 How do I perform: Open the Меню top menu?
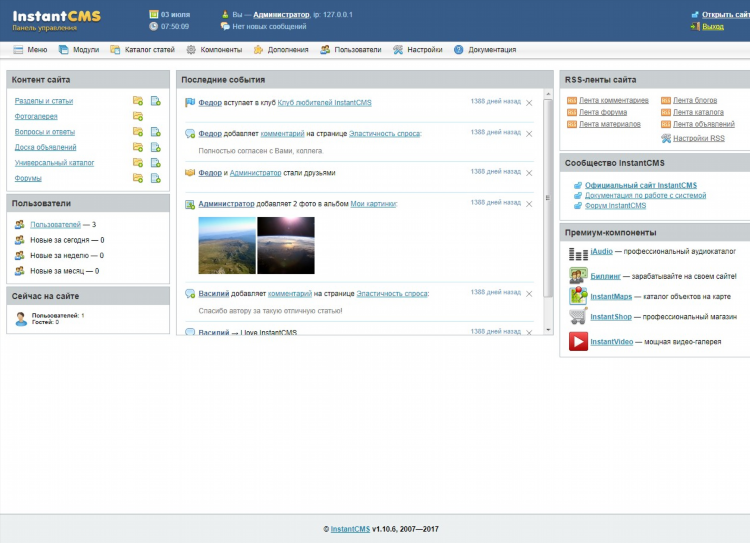(x=30, y=50)
